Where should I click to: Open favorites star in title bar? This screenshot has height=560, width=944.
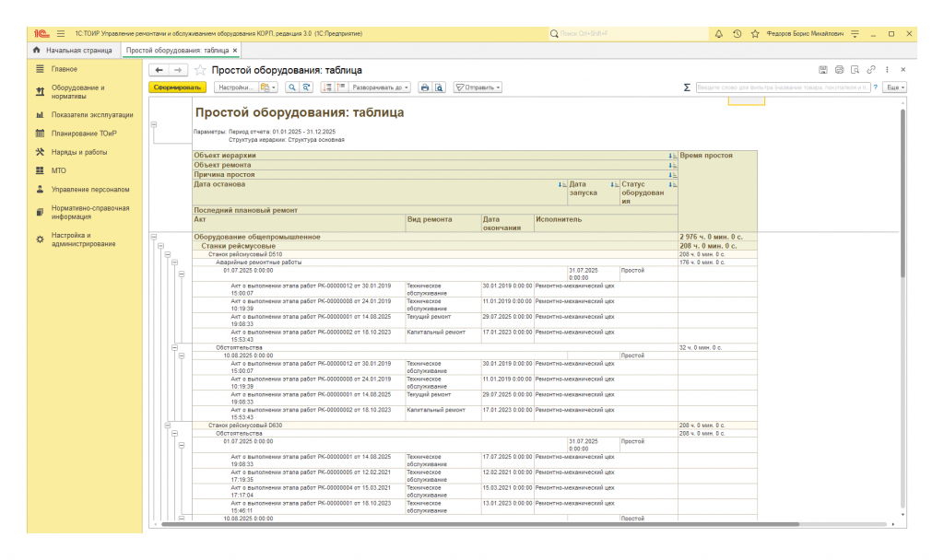point(755,34)
